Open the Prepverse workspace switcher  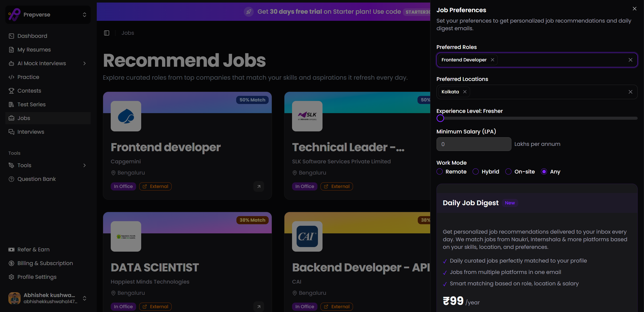[x=48, y=14]
